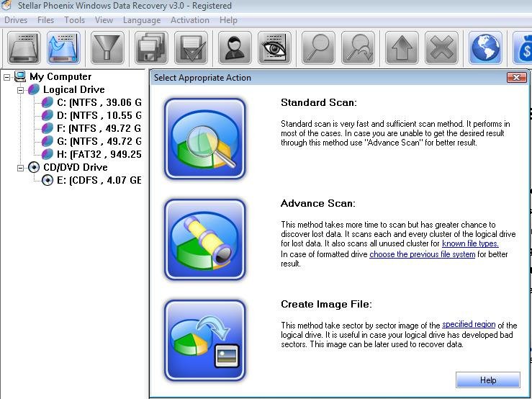Viewport: 532px width, 399px height.
Task: Click the stacked floppy disks save icon
Action: (151, 48)
